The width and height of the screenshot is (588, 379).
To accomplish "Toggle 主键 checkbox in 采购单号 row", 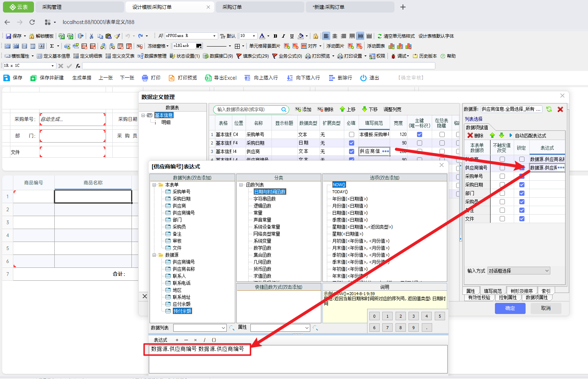I will [x=419, y=134].
